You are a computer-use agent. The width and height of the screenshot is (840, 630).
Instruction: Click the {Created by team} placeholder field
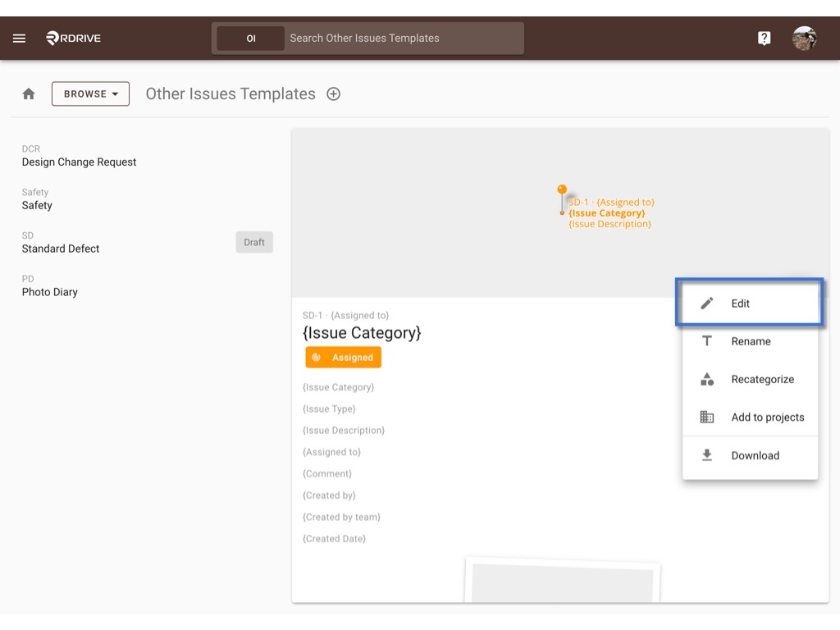[341, 517]
